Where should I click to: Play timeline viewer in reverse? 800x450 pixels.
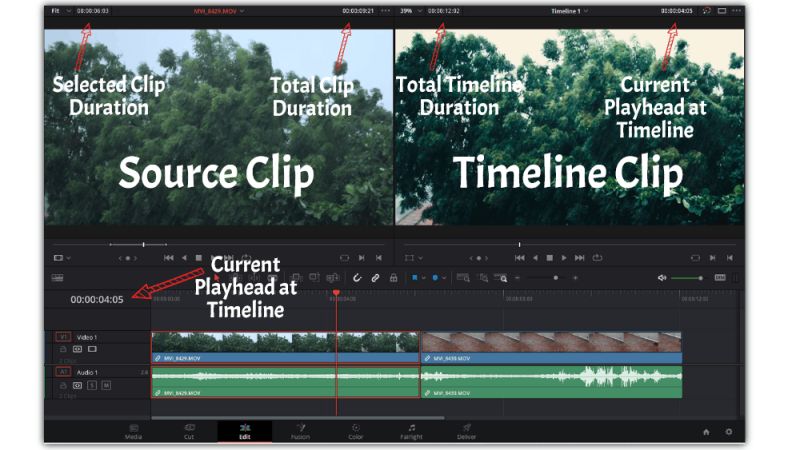click(x=535, y=258)
